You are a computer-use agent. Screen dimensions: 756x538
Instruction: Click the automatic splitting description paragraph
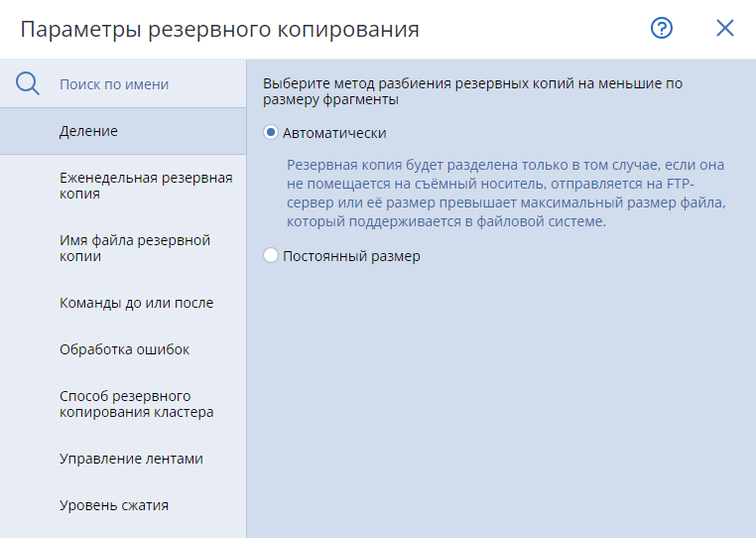(x=506, y=194)
